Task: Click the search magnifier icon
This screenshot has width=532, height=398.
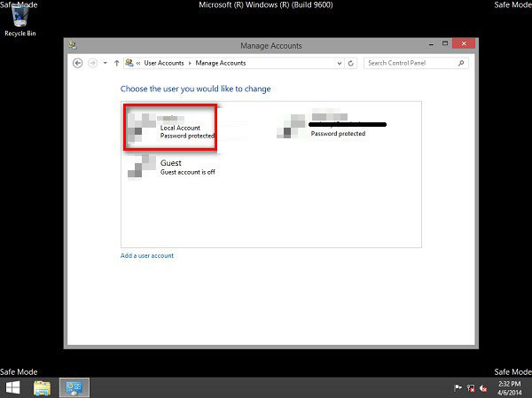Action: [x=461, y=63]
